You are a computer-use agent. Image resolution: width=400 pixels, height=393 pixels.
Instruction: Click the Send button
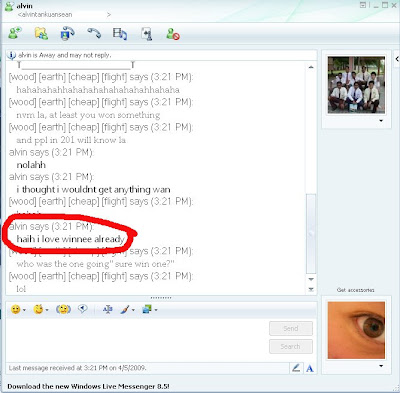pos(291,328)
